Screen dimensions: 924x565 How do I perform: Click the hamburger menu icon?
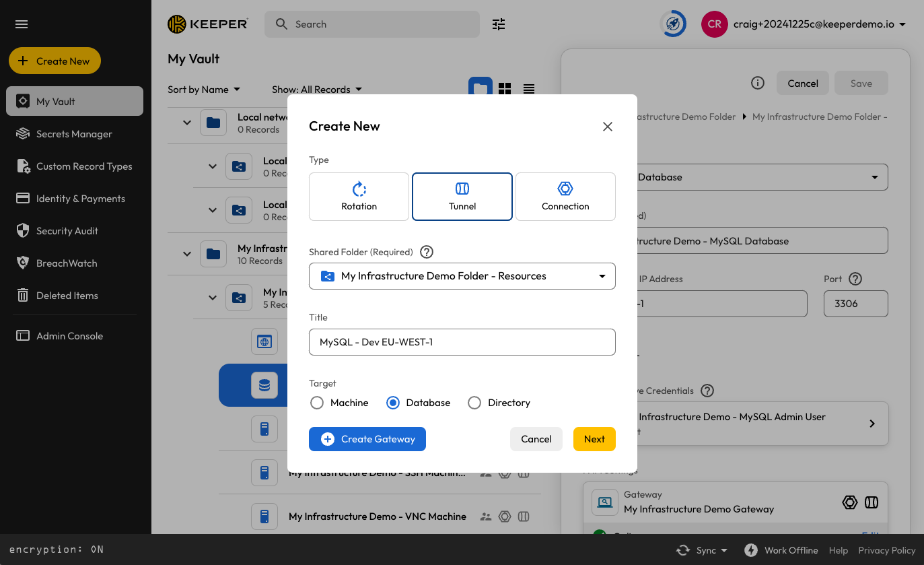(x=22, y=24)
